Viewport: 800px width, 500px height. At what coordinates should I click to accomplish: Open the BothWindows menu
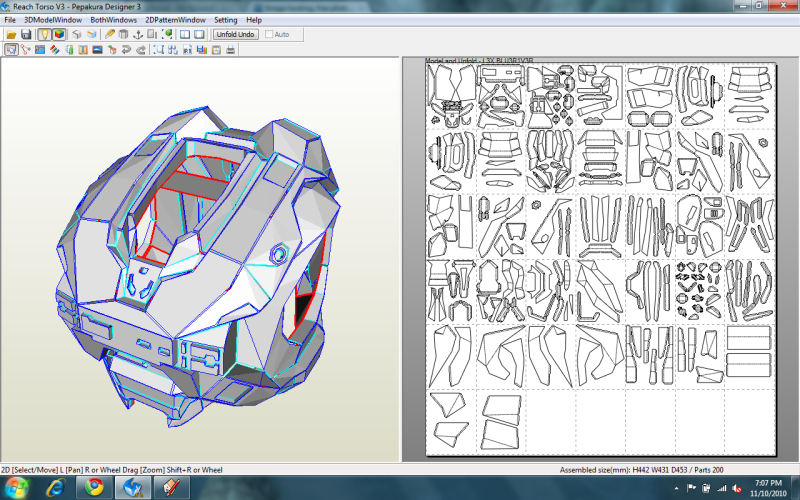pos(113,20)
